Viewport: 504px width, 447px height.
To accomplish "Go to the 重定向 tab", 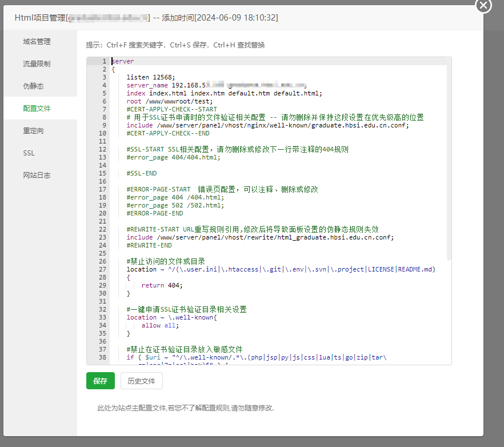I will pyautogui.click(x=33, y=130).
